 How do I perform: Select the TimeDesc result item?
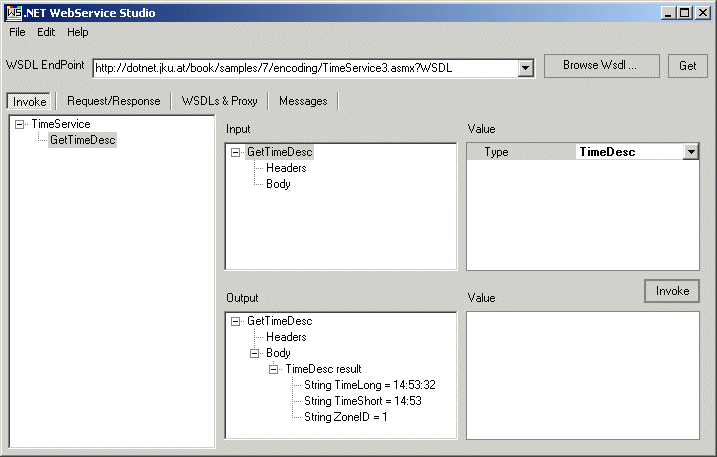point(323,369)
